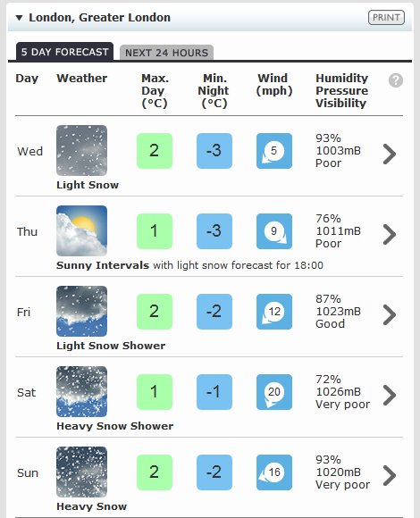
Task: Expand Wednesday's forecast details chevron
Action: pos(390,154)
